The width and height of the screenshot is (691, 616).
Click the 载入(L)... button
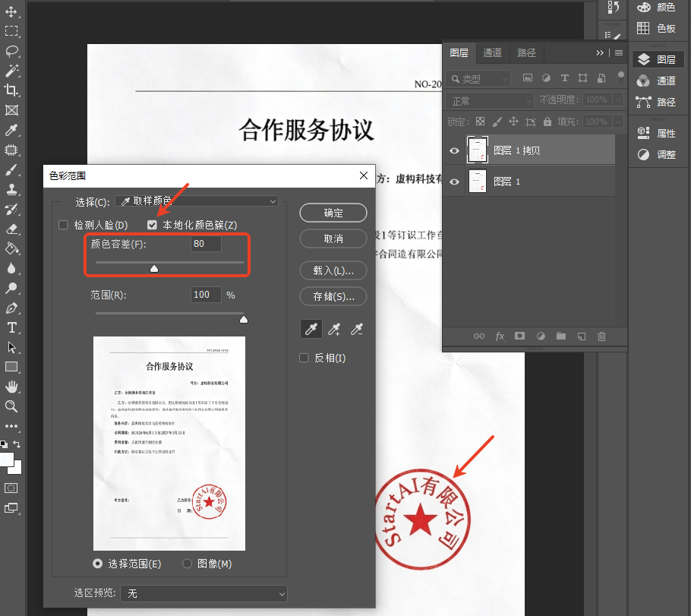pyautogui.click(x=333, y=270)
